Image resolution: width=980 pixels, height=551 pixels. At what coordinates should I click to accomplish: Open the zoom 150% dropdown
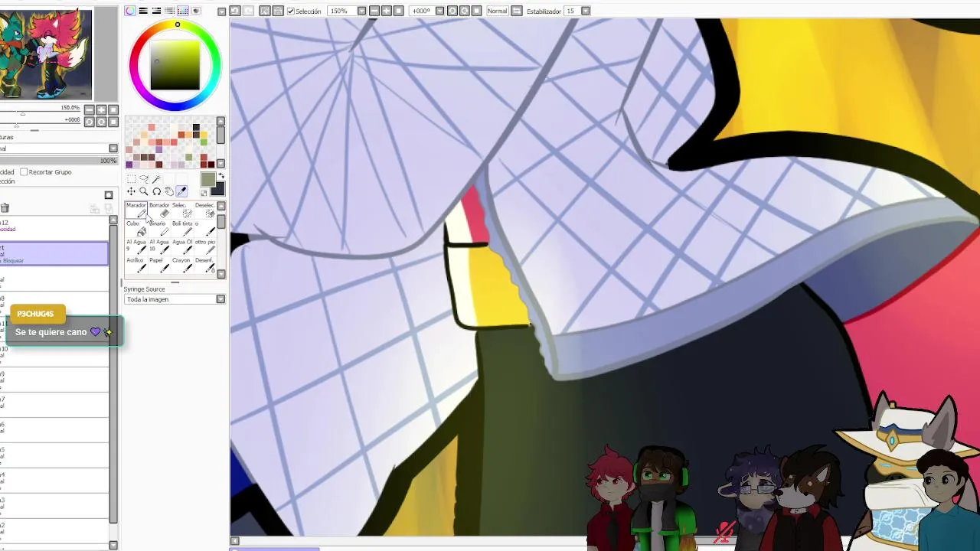[361, 11]
